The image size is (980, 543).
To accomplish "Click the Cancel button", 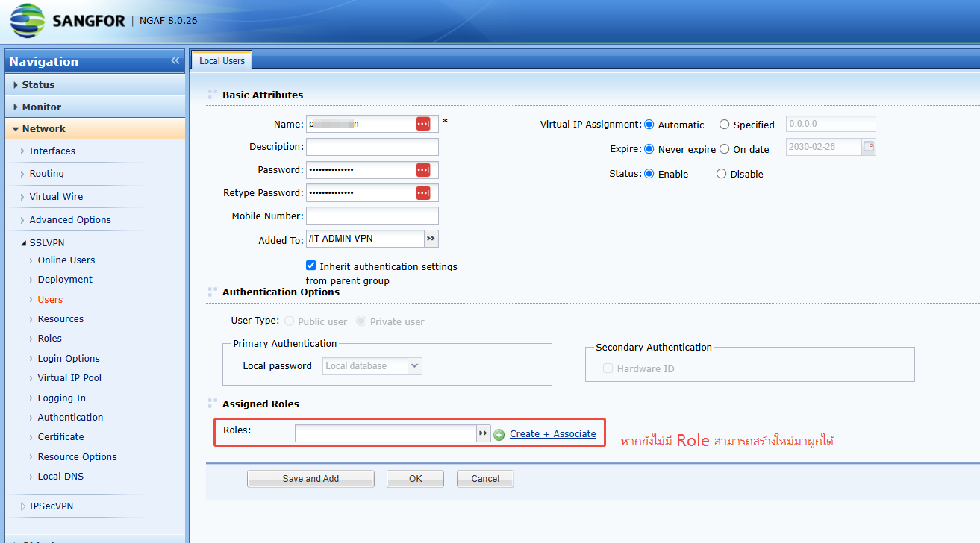I will 485,478.
